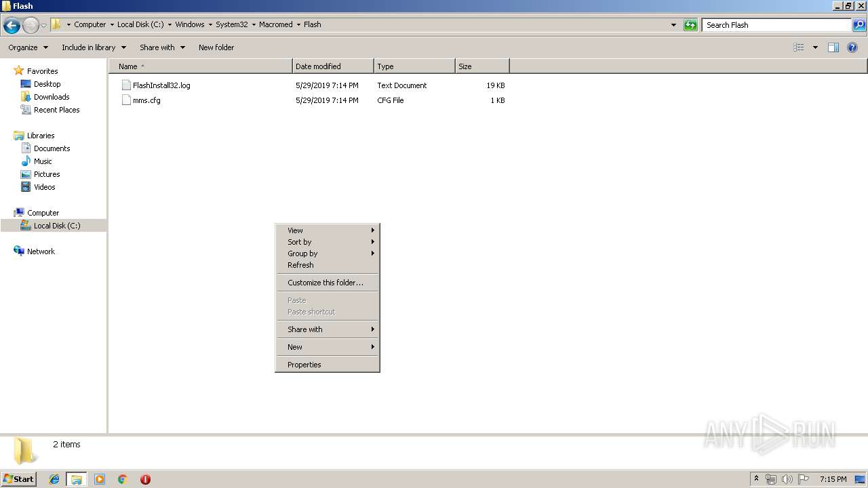868x488 pixels.
Task: Click the network tray icon
Action: [x=771, y=479]
